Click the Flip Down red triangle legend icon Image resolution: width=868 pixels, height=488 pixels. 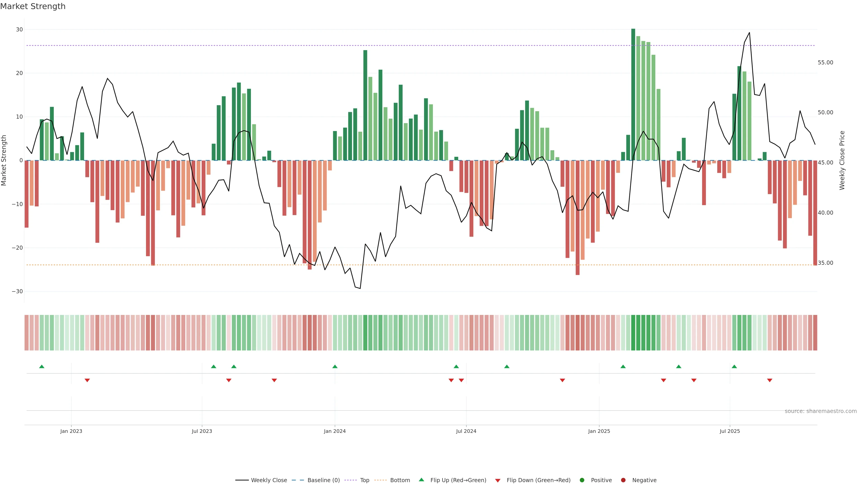point(498,481)
